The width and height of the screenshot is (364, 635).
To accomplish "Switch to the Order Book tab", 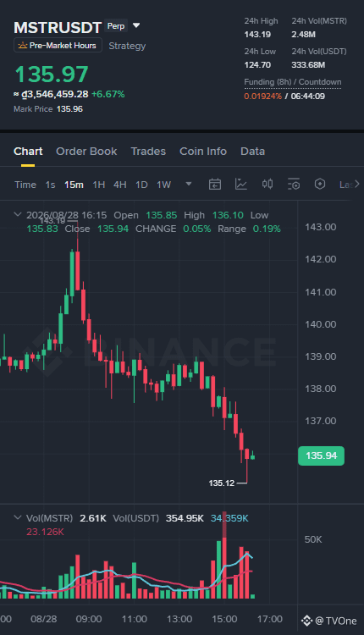I will (x=86, y=151).
